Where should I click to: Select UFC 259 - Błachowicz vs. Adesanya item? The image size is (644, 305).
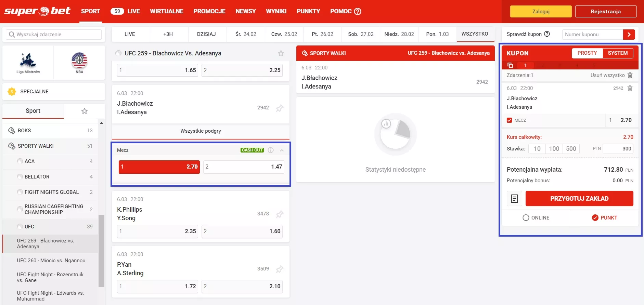(x=50, y=243)
